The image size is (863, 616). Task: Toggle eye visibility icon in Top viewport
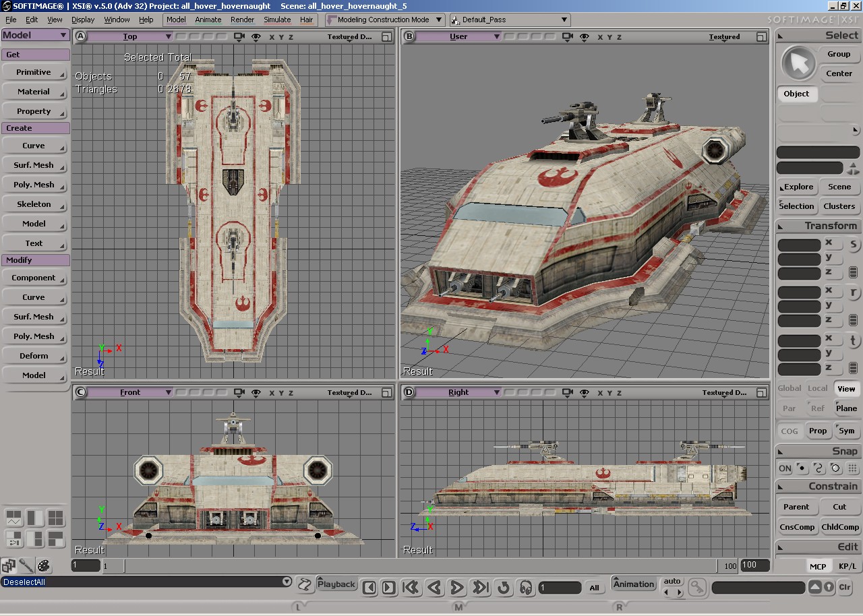point(256,36)
